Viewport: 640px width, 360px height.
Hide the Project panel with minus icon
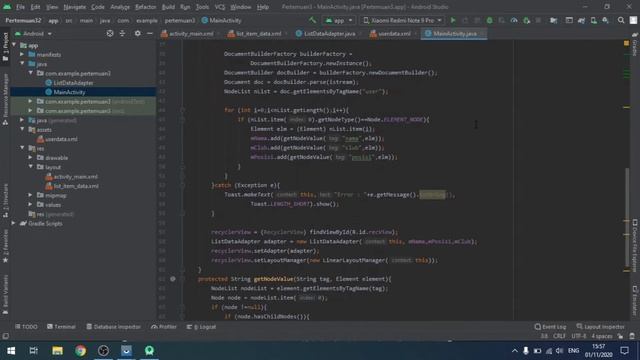[150, 33]
